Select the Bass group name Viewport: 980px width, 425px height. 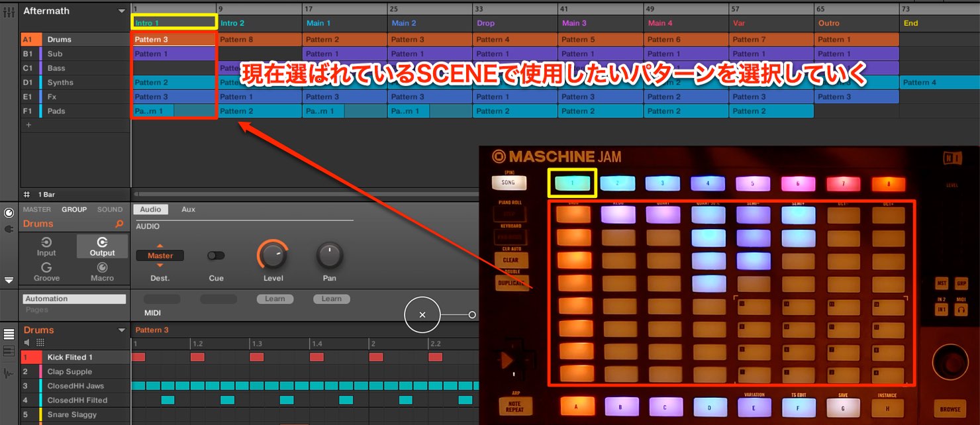click(56, 68)
